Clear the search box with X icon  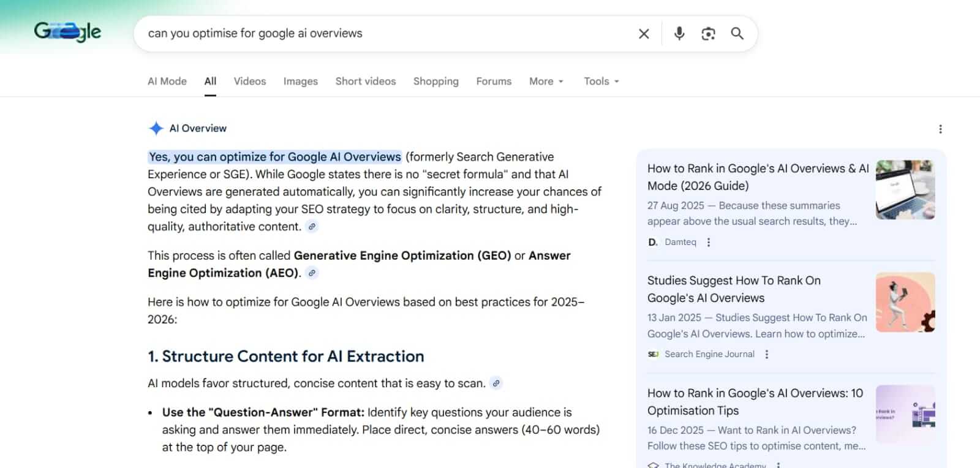click(x=644, y=34)
